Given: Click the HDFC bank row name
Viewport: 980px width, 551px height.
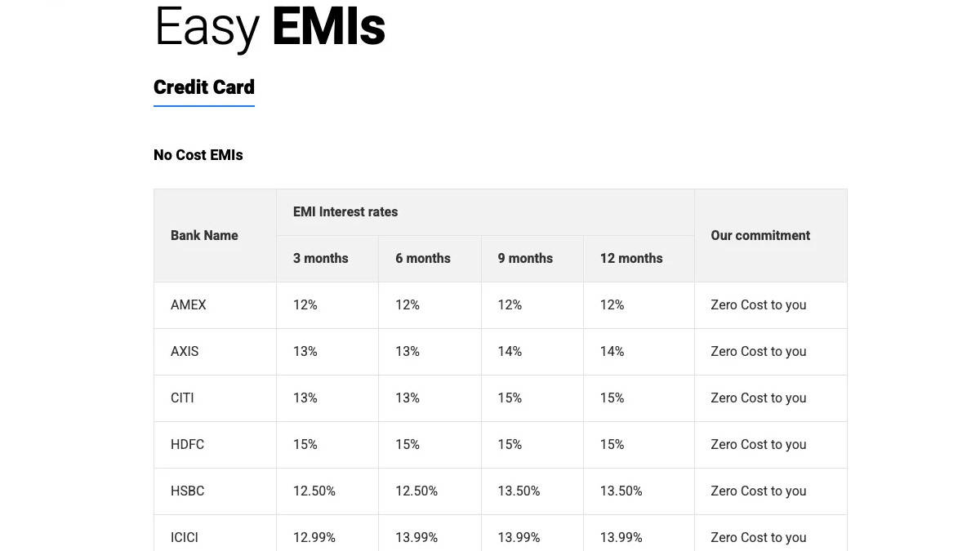Looking at the screenshot, I should 188,445.
